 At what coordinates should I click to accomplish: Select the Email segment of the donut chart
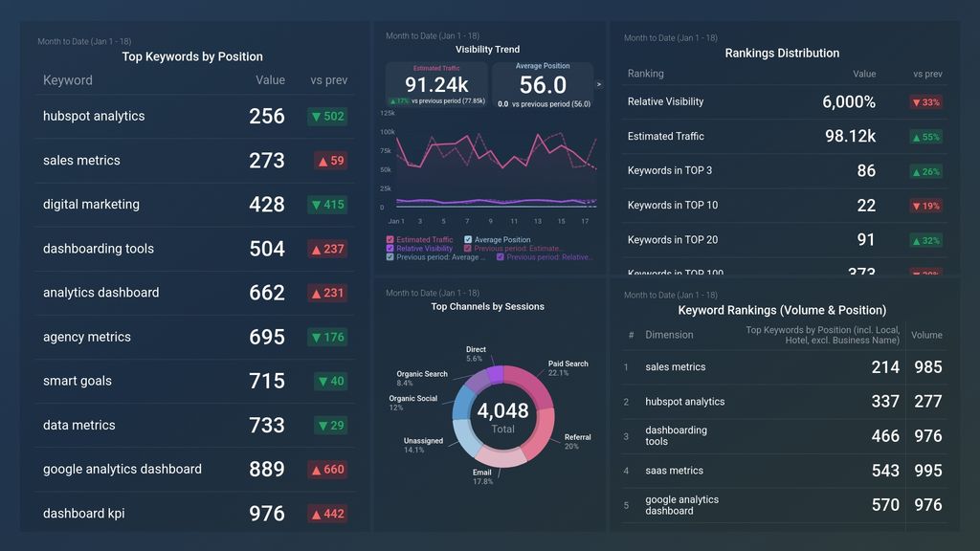click(500, 457)
